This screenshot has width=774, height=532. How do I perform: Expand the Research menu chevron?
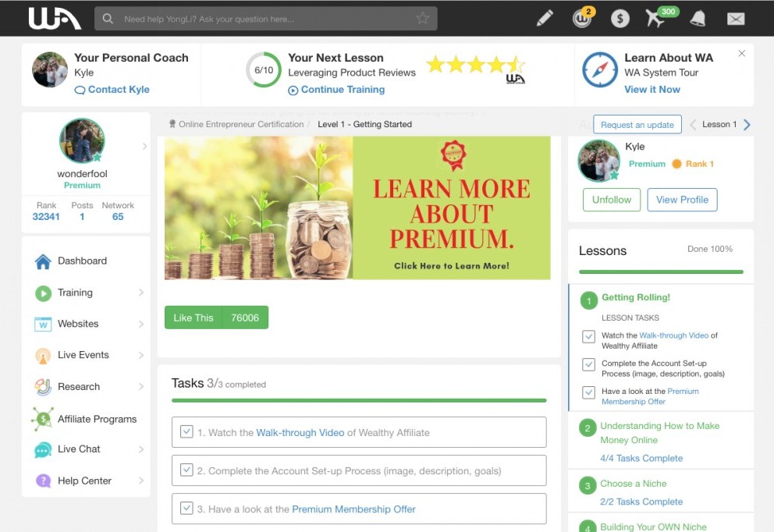pos(141,386)
